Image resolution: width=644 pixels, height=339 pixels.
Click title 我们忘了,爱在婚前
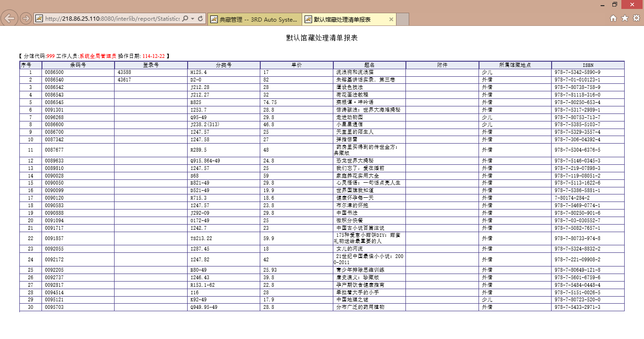pos(360,168)
